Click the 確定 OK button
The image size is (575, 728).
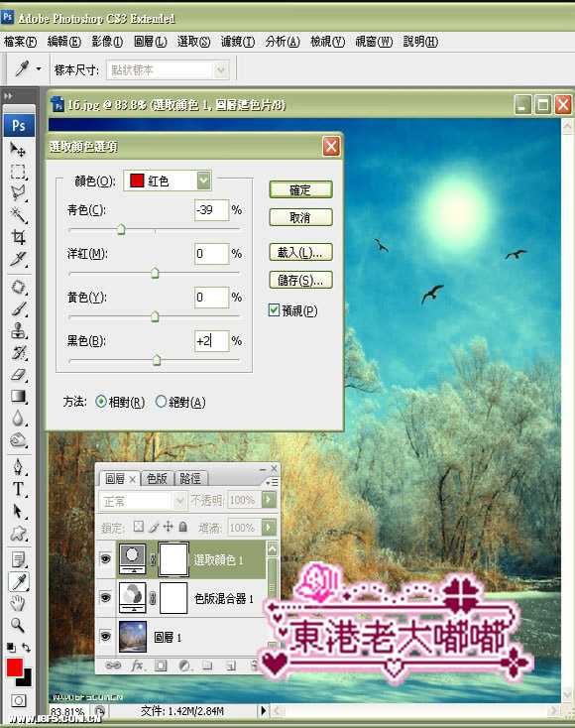(x=300, y=189)
